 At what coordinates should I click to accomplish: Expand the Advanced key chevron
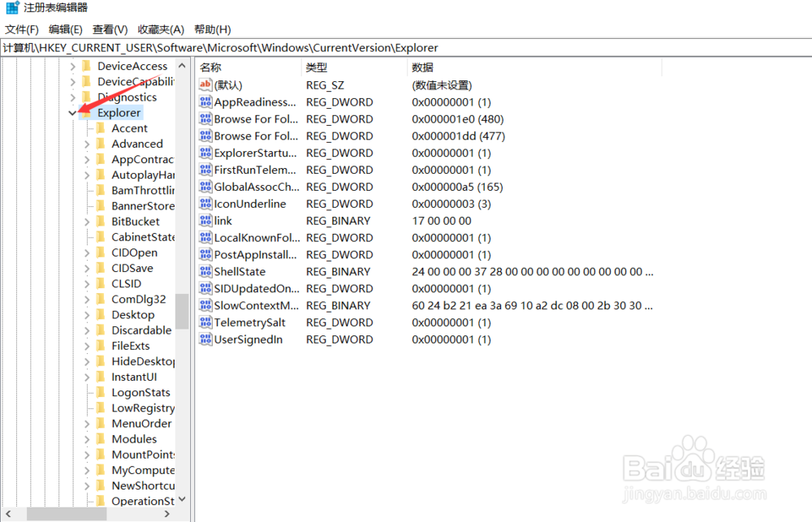pyautogui.click(x=87, y=144)
